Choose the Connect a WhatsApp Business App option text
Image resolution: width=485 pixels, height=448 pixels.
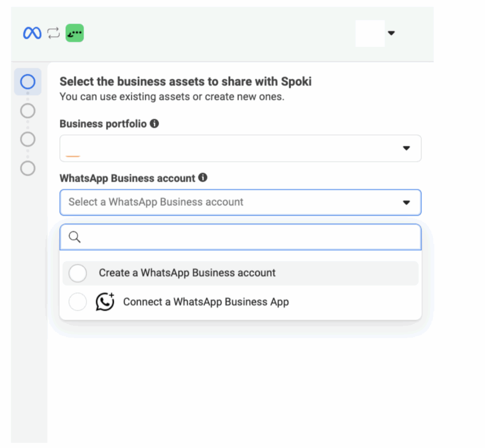click(206, 302)
